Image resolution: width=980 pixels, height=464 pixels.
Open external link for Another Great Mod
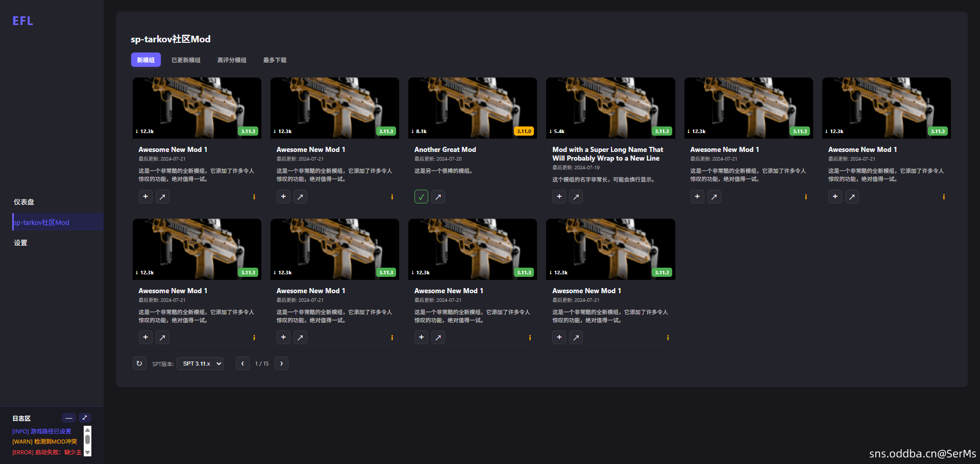pos(438,197)
